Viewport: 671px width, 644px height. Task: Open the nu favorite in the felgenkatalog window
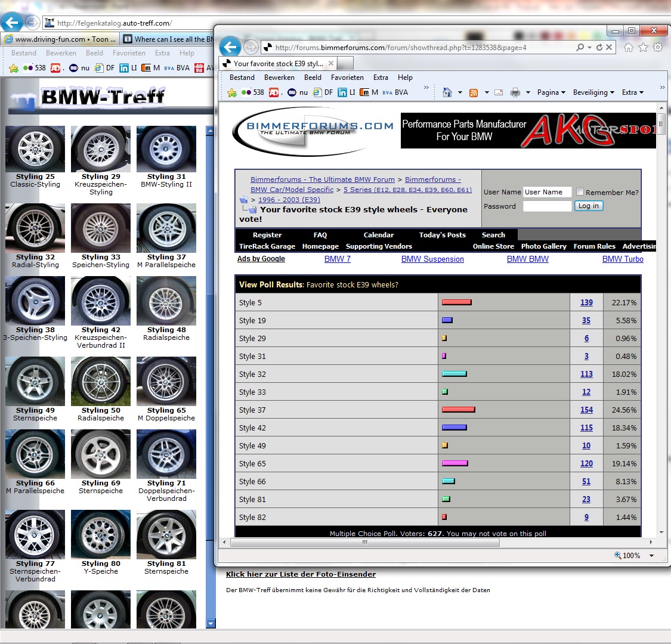point(79,67)
